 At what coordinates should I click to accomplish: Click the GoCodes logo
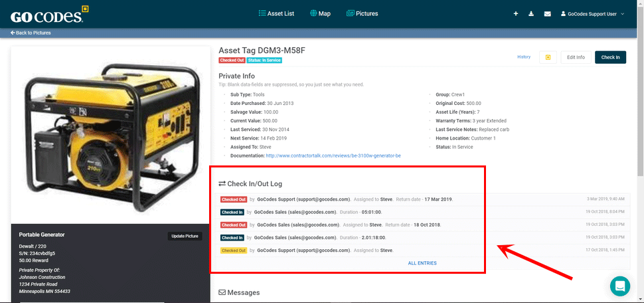coord(46,14)
